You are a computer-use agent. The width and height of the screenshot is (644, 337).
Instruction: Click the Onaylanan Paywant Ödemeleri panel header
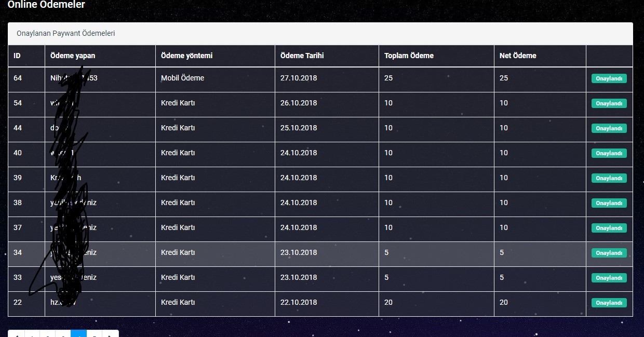click(x=320, y=33)
